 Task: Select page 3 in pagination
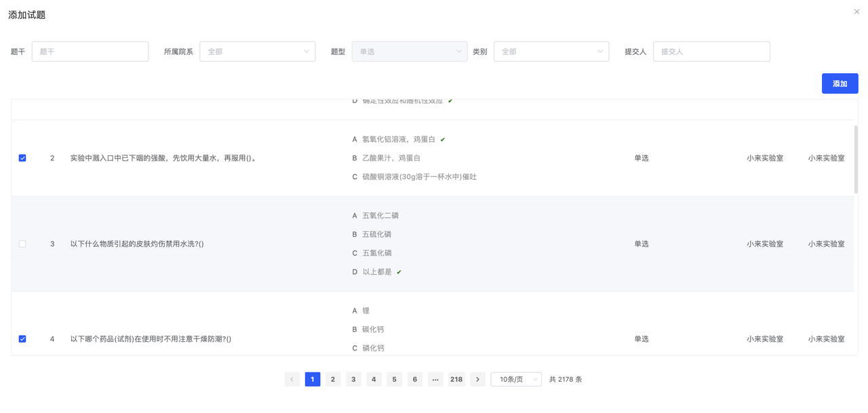[353, 379]
